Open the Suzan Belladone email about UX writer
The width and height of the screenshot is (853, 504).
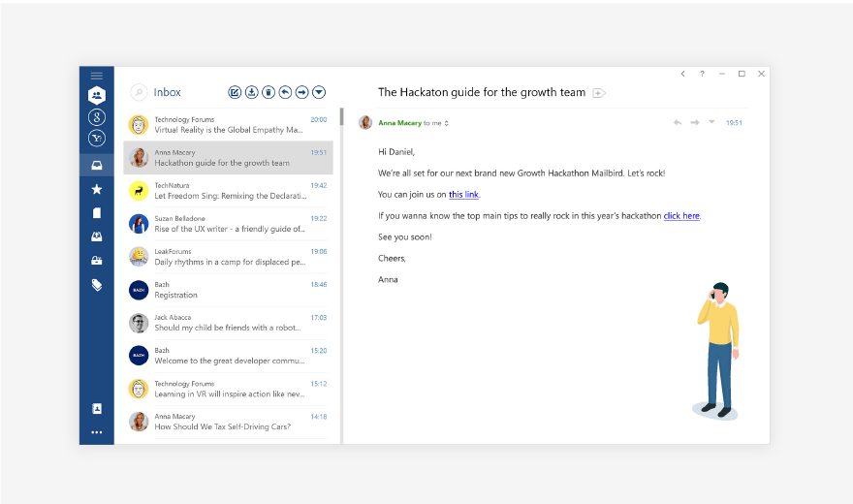(x=228, y=224)
